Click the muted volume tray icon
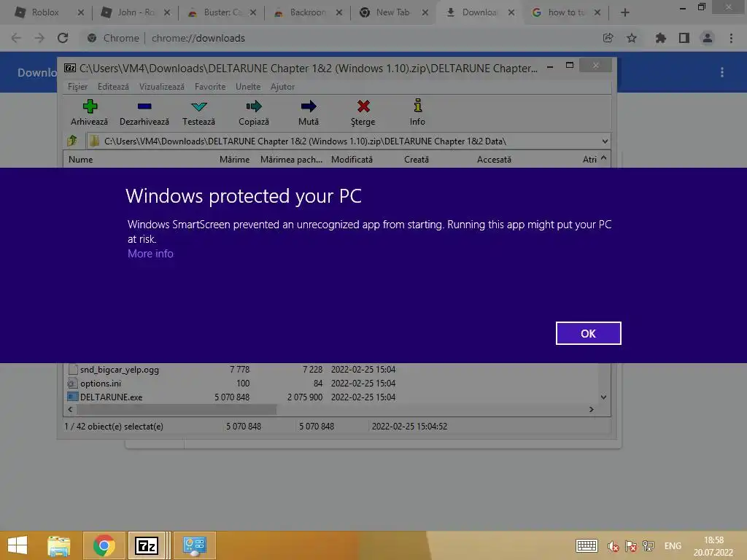Image resolution: width=747 pixels, height=560 pixels. [x=613, y=545]
